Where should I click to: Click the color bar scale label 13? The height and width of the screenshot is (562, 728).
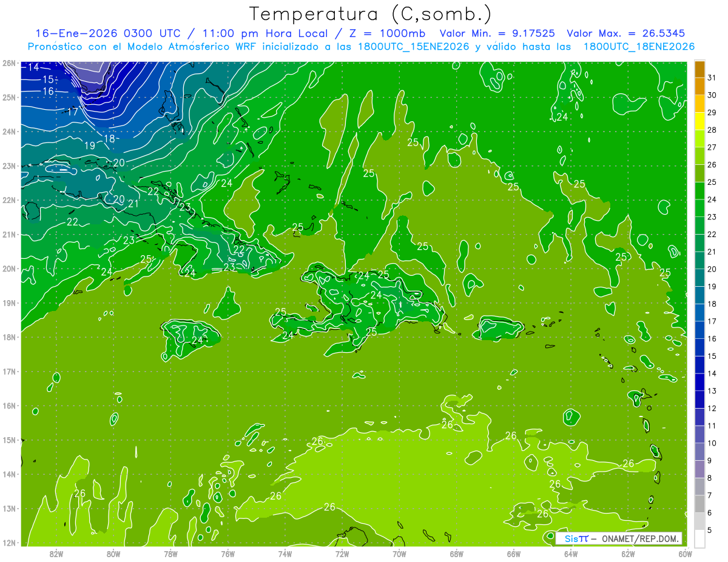[x=712, y=391]
